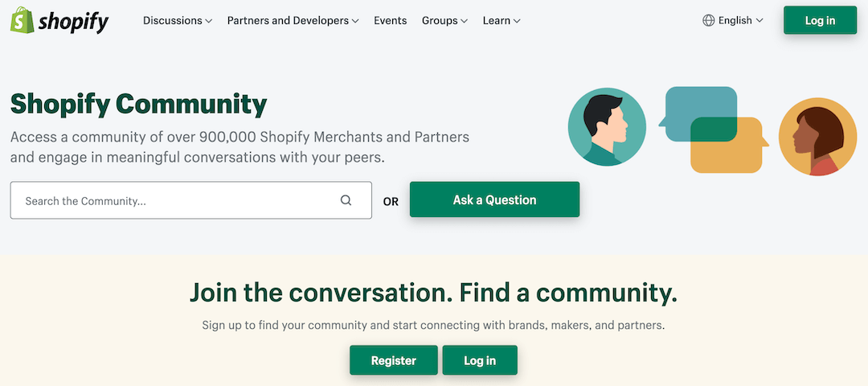Click the globe language icon
The height and width of the screenshot is (386, 868).
tap(709, 20)
